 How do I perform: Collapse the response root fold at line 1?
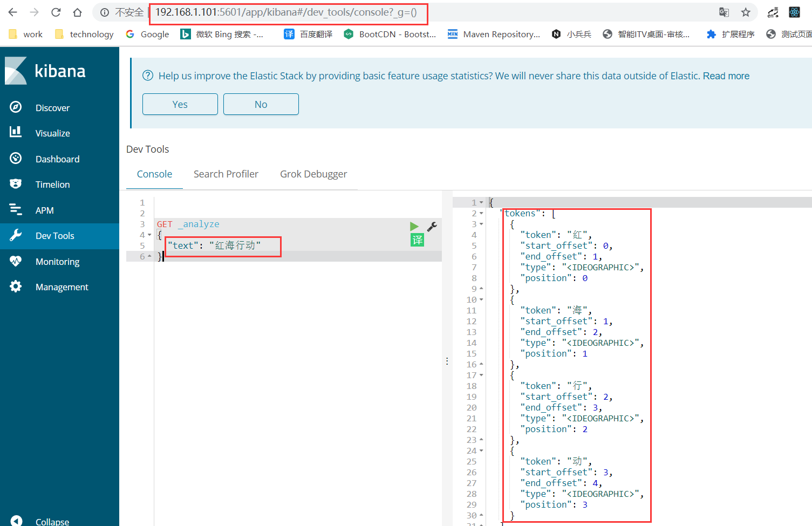(x=481, y=202)
